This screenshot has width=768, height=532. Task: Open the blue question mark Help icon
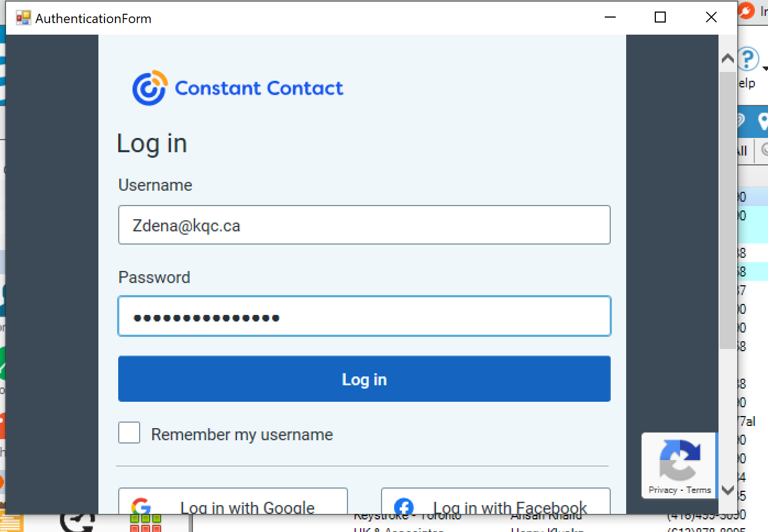click(x=748, y=59)
